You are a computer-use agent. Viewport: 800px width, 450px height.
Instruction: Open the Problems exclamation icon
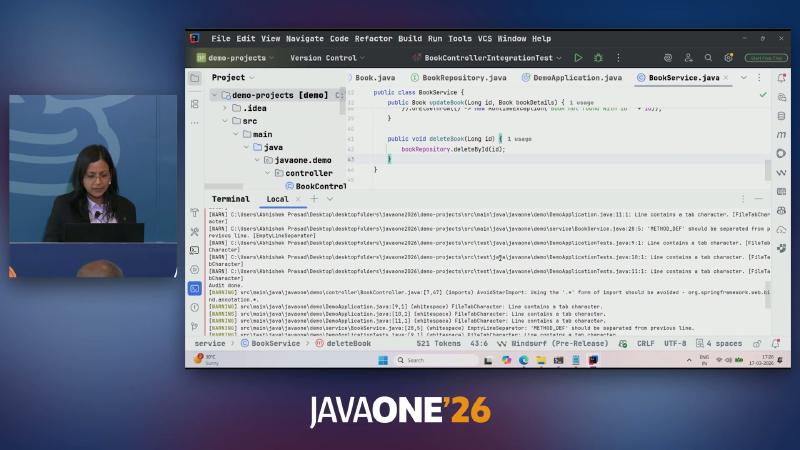tap(195, 308)
